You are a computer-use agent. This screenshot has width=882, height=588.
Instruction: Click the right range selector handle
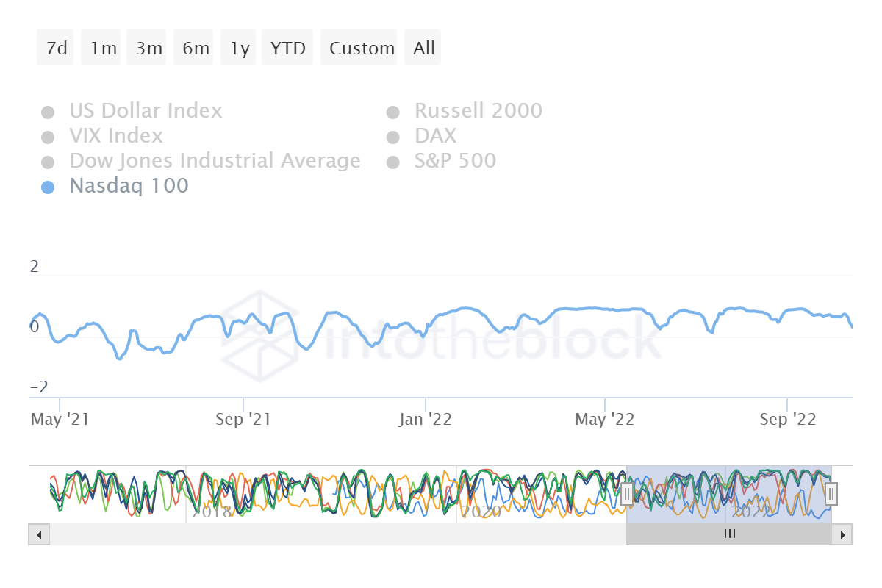click(x=830, y=495)
